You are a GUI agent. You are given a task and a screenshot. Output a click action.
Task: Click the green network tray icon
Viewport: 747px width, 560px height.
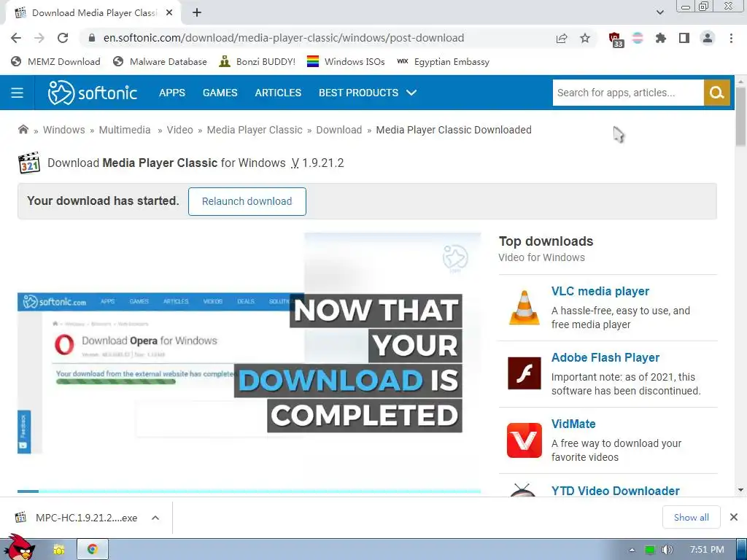coord(650,550)
